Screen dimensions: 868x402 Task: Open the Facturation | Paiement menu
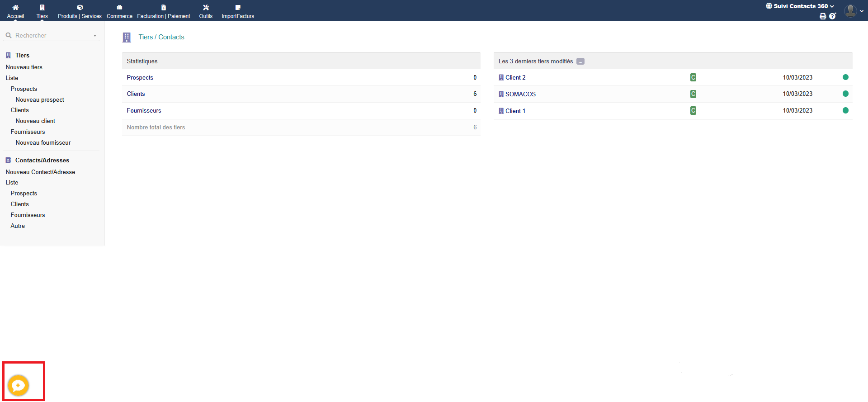pos(164,16)
